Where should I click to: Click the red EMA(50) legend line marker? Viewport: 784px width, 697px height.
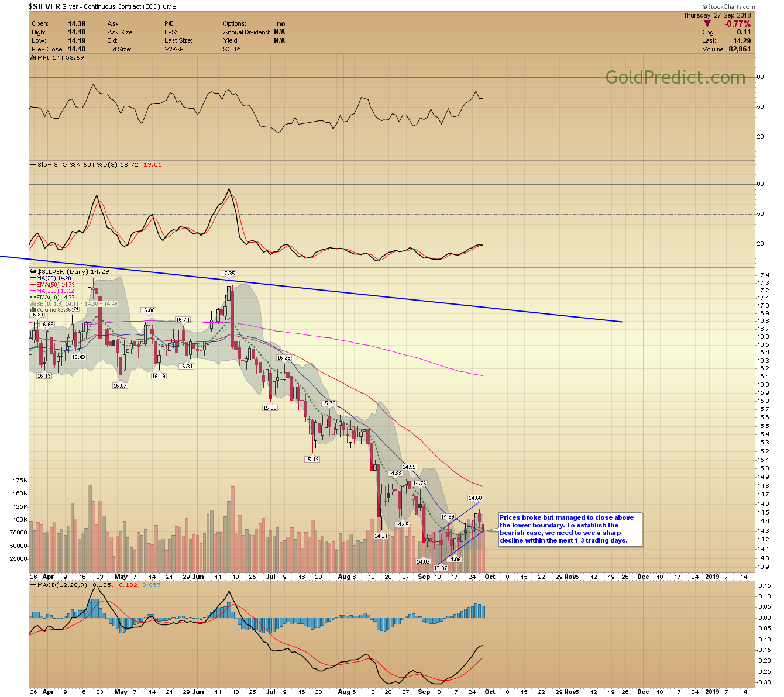pyautogui.click(x=33, y=285)
